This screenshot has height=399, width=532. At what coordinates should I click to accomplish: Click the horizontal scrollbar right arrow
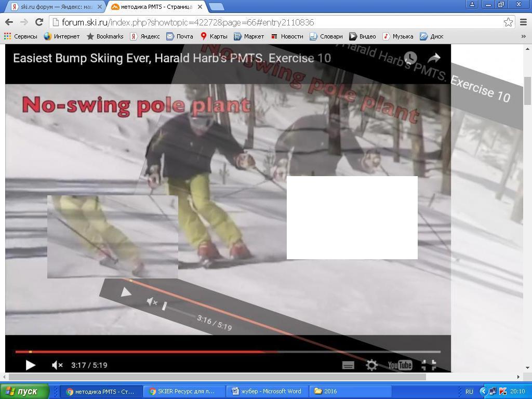[518, 377]
